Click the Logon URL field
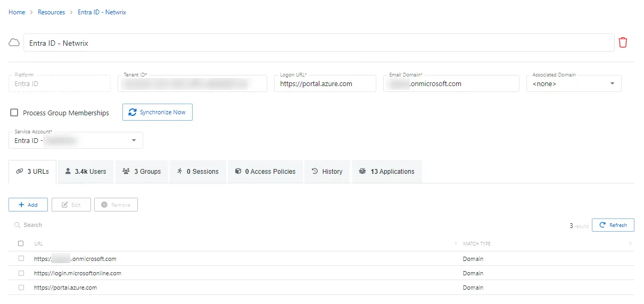The height and width of the screenshot is (304, 644). 325,83
